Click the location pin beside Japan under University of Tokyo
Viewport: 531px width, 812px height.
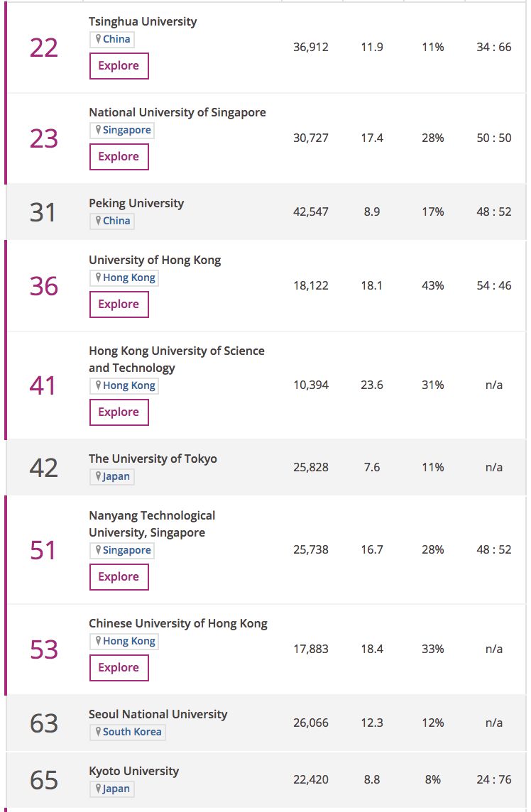tap(98, 476)
